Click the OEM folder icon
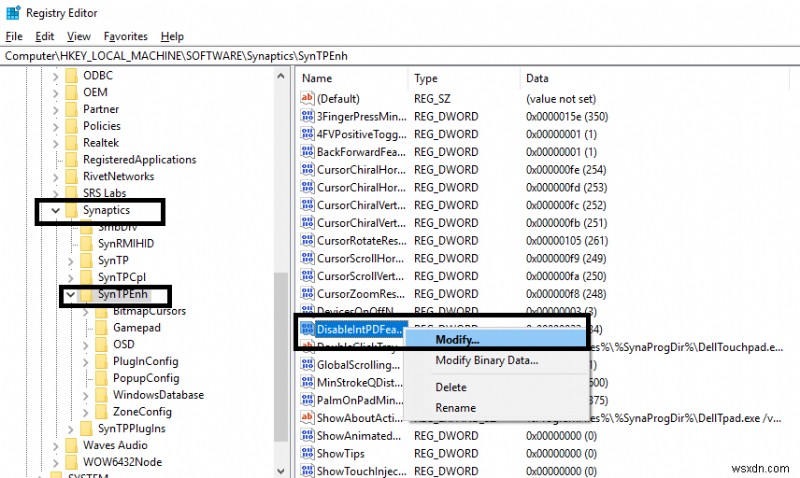This screenshot has width=800, height=478. (71, 92)
